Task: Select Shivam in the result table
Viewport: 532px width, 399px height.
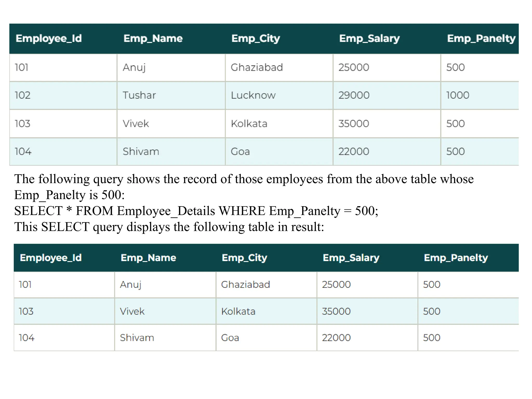Action: point(137,338)
